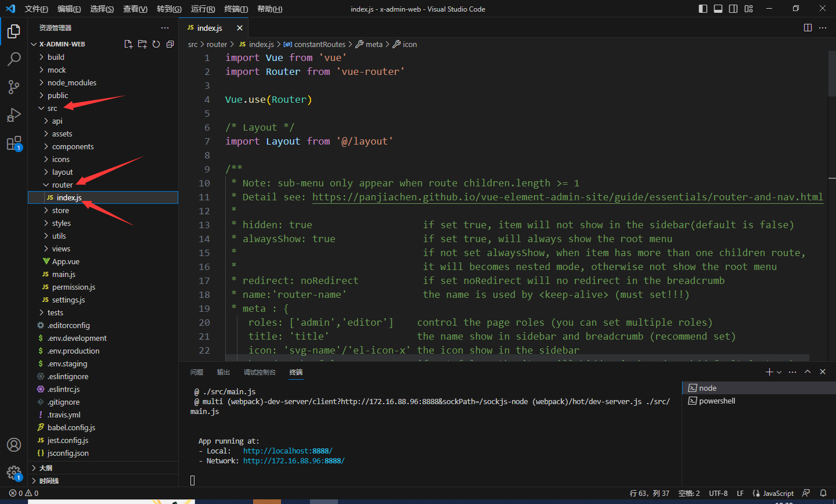Open babel.config.js in the explorer
Viewport: 836px width, 504px height.
[x=103, y=427]
